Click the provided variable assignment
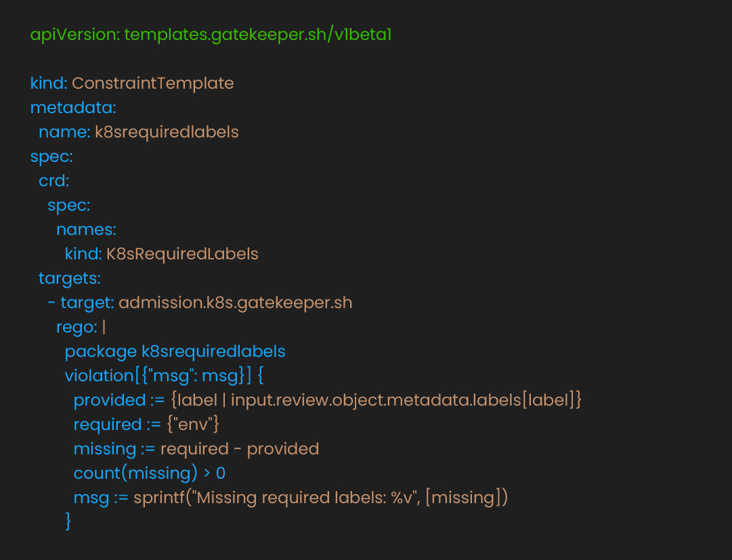The width and height of the screenshot is (732, 560). tap(327, 400)
